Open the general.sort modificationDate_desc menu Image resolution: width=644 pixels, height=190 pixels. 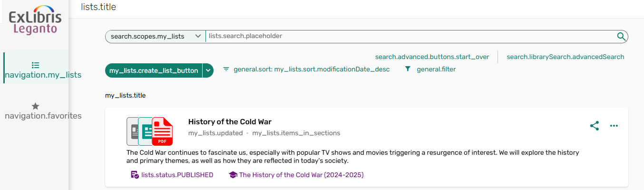(x=306, y=70)
